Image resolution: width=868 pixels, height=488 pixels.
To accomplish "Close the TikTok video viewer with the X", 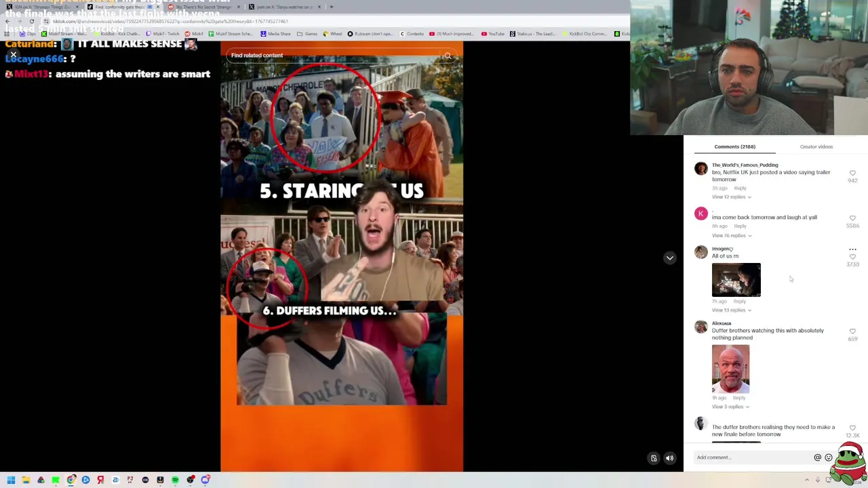I will pyautogui.click(x=13, y=55).
